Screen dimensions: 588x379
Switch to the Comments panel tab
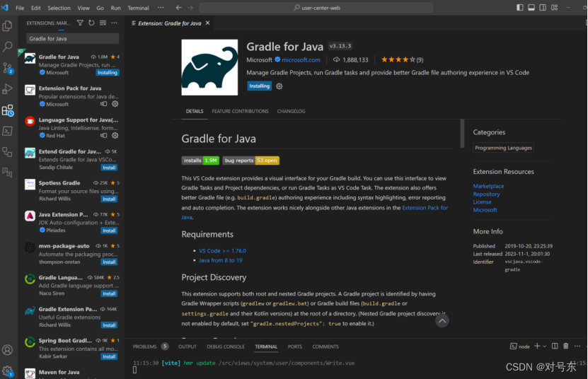point(325,346)
